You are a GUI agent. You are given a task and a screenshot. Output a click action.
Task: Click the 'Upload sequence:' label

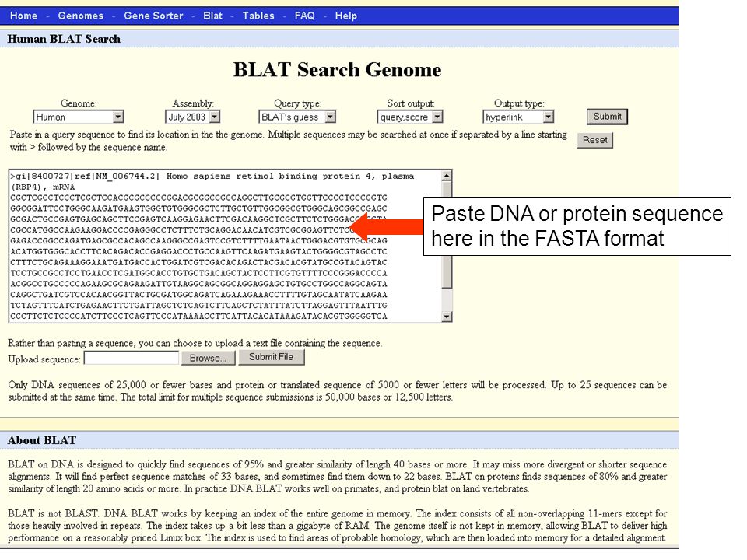[x=44, y=359]
